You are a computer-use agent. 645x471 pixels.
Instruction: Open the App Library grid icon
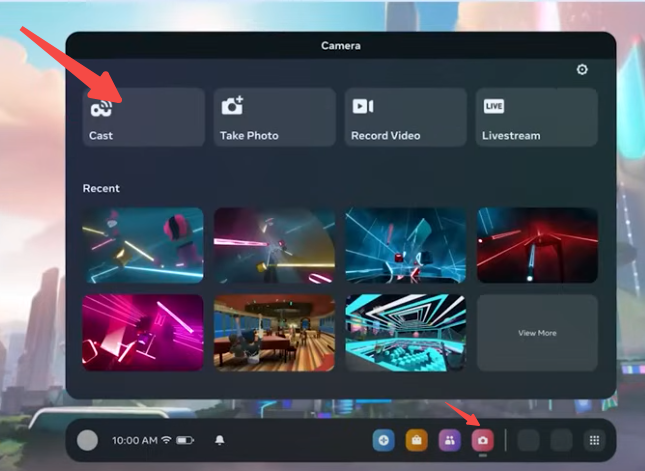593,440
